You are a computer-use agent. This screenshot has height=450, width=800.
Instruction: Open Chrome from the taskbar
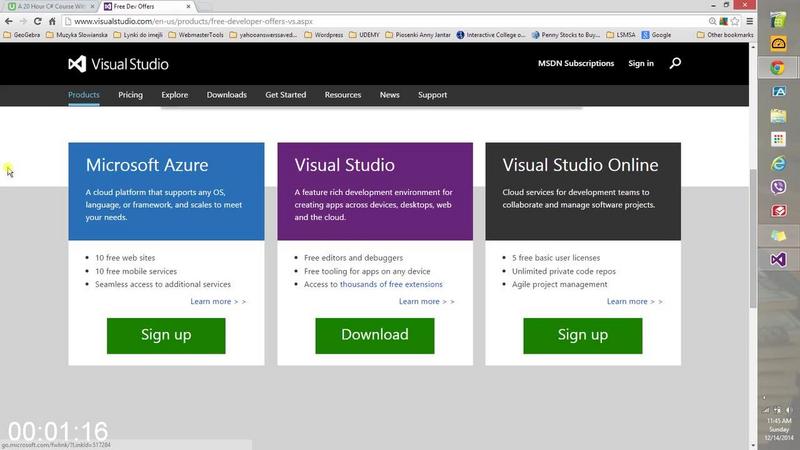(x=778, y=67)
